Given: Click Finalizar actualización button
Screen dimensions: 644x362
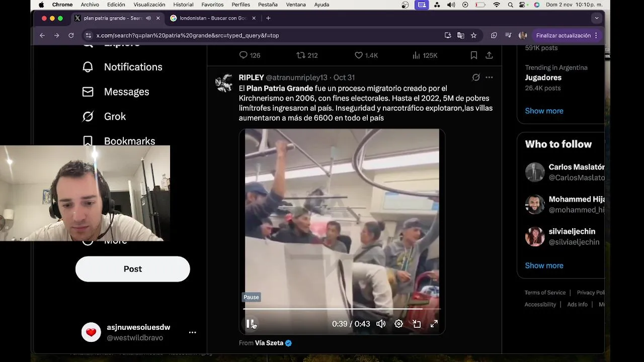Looking at the screenshot, I should [x=563, y=35].
